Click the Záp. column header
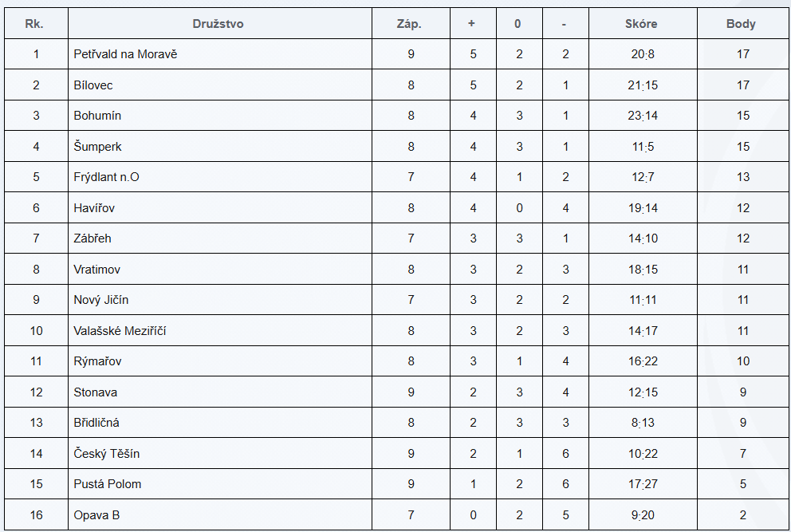 (x=409, y=24)
